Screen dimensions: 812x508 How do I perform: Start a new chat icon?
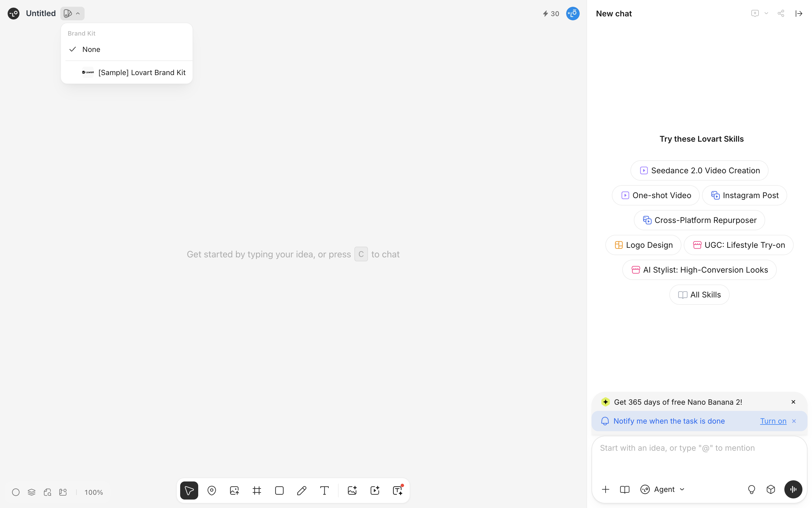pos(755,14)
